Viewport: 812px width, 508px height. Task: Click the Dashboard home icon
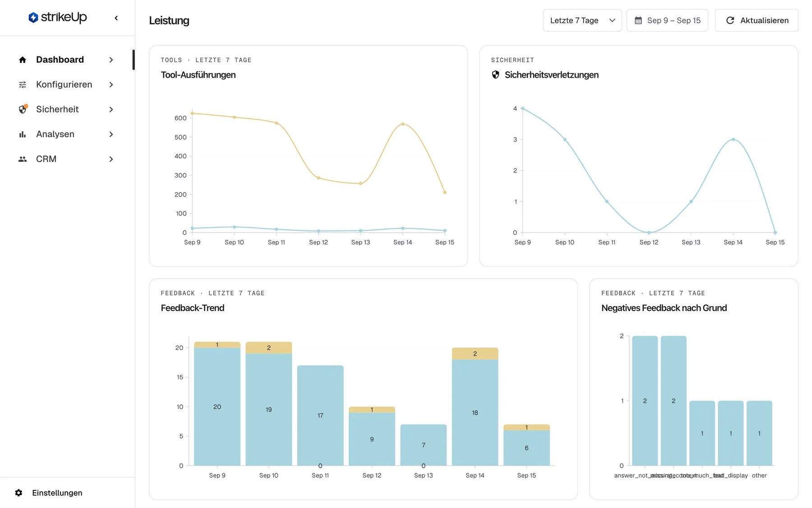click(x=23, y=60)
